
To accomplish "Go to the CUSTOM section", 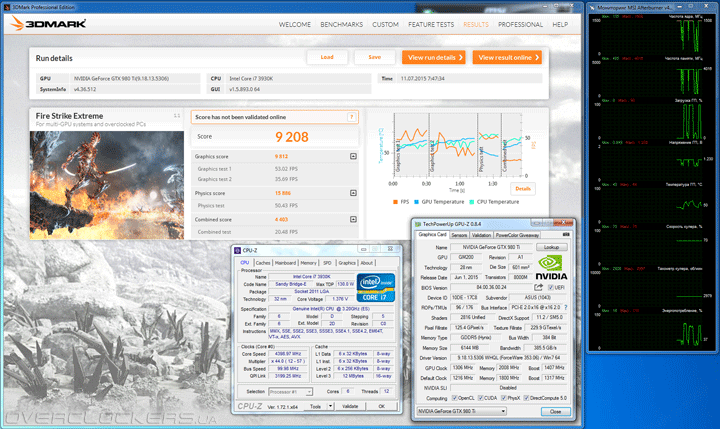I will [x=385, y=24].
